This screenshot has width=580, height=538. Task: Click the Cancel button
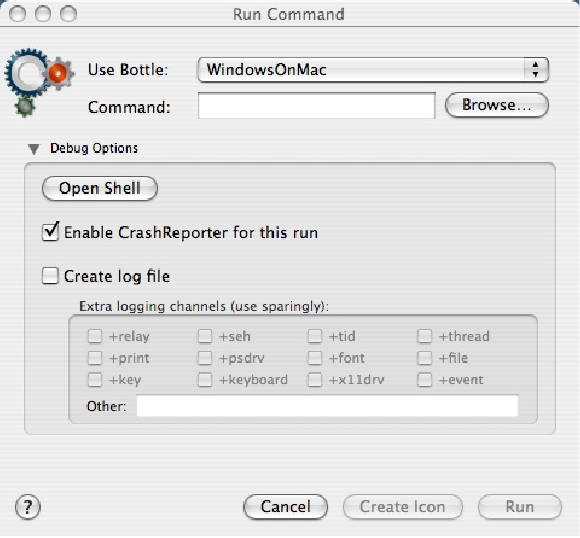[286, 507]
